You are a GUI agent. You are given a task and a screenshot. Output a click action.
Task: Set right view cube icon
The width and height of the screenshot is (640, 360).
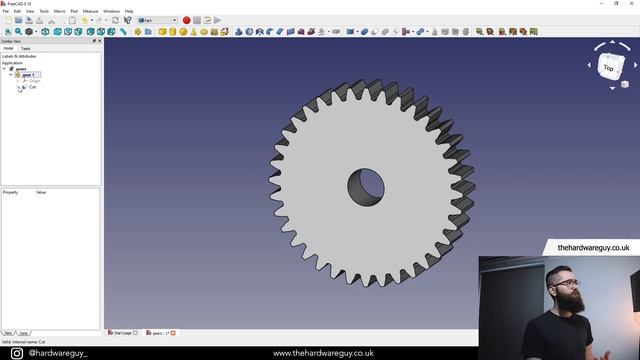coord(78,31)
